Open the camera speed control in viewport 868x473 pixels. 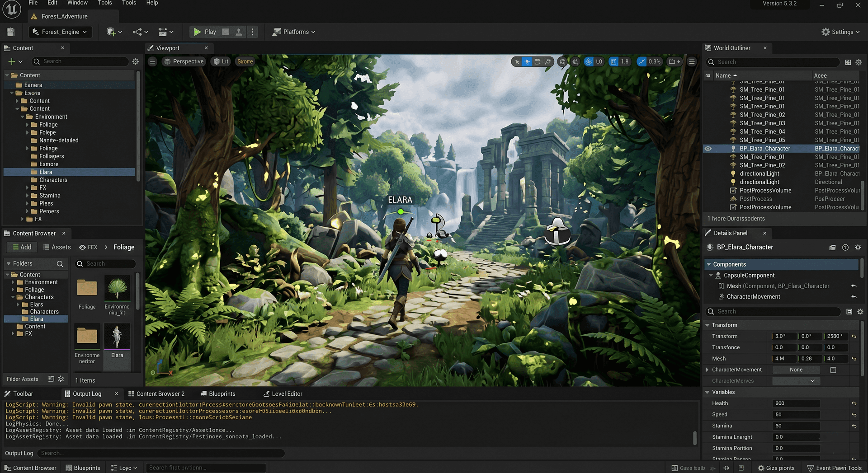pyautogui.click(x=674, y=61)
